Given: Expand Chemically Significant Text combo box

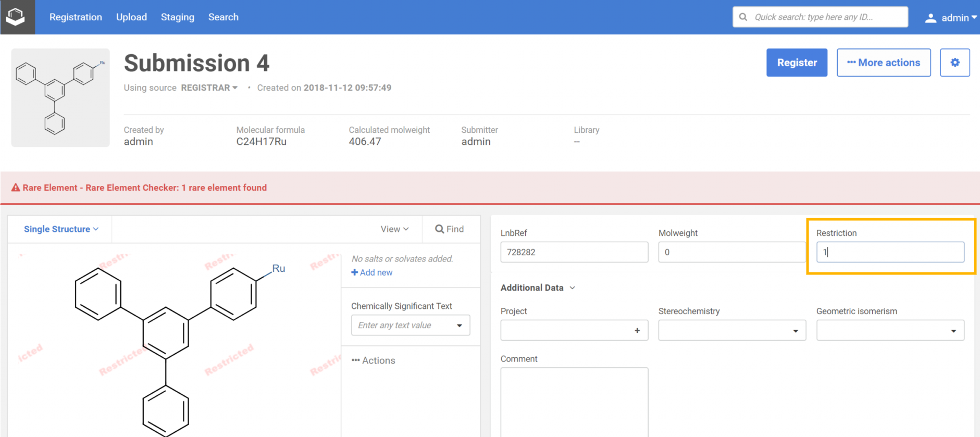Looking at the screenshot, I should 459,326.
